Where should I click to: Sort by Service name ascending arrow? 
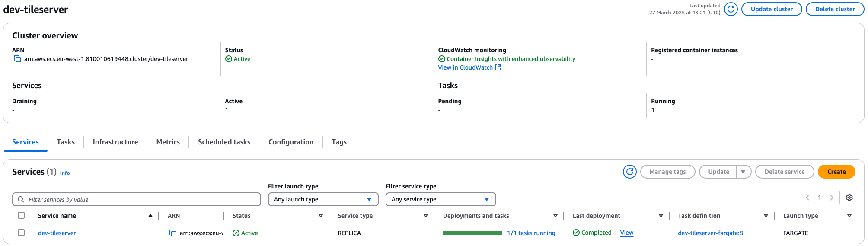(150, 216)
